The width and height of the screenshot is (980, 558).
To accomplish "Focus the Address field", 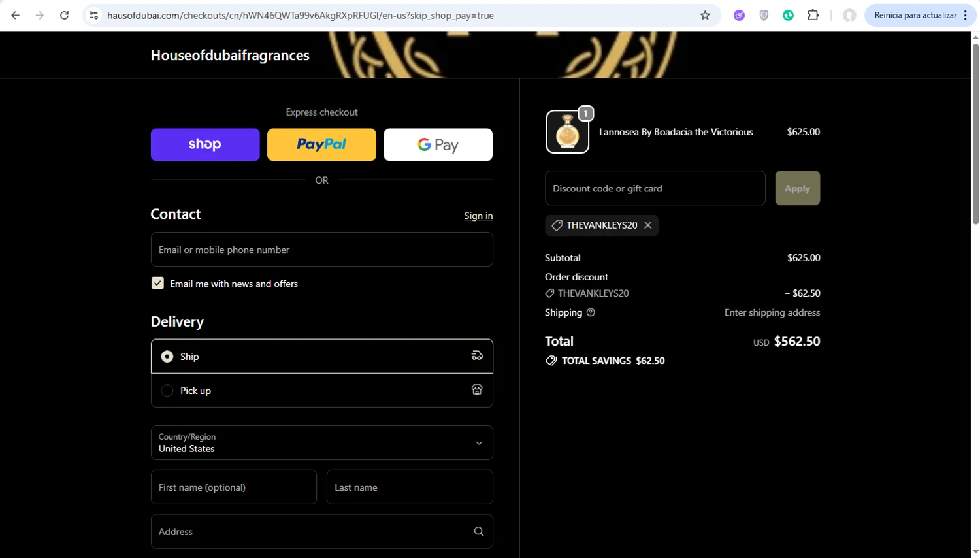I will click(x=321, y=531).
